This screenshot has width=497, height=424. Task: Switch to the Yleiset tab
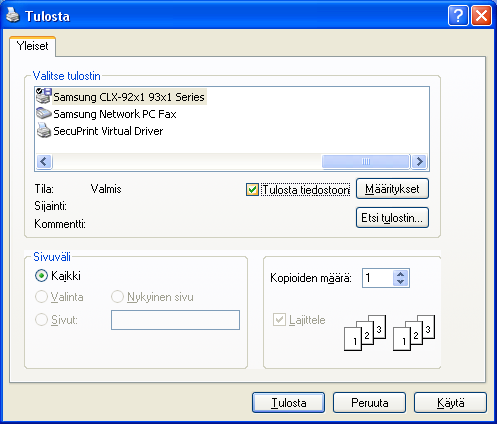33,46
